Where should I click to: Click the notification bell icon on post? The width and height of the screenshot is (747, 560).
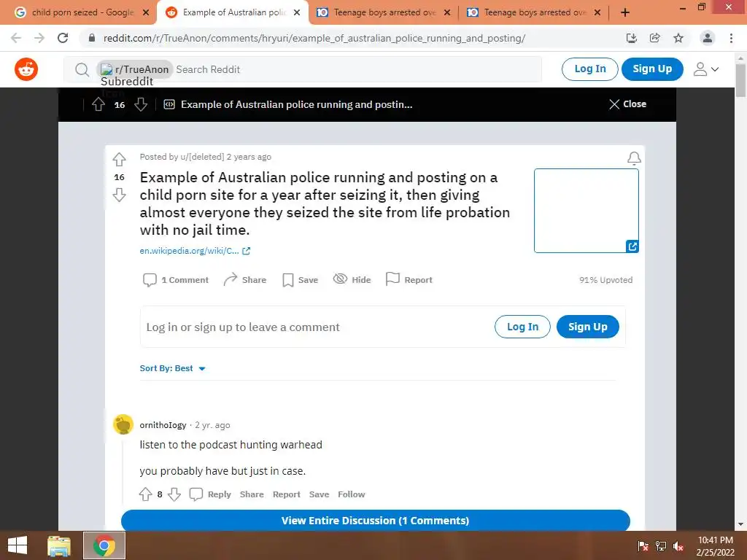(634, 158)
